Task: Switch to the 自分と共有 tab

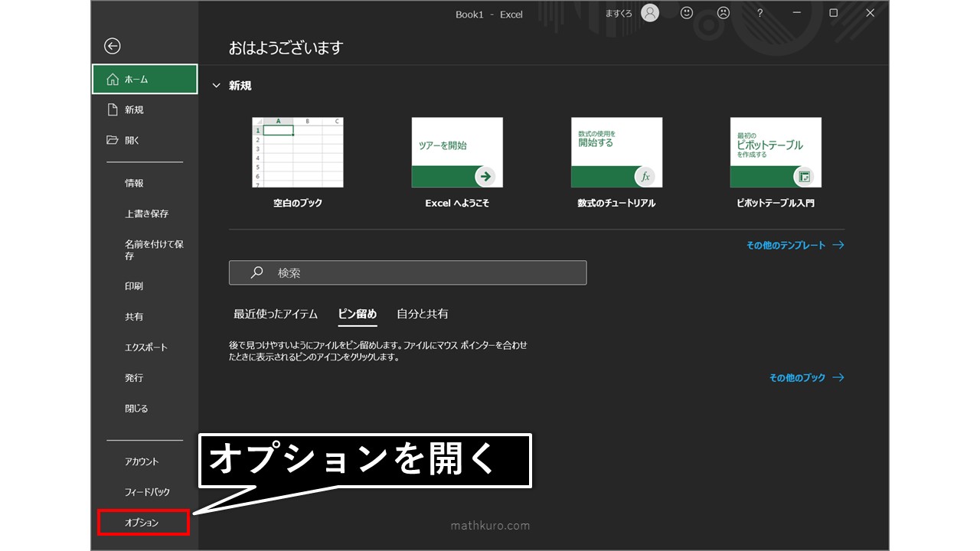Action: point(424,314)
